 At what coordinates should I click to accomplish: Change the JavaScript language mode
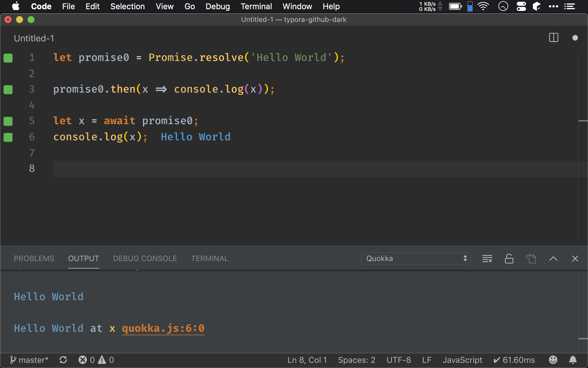click(x=462, y=360)
